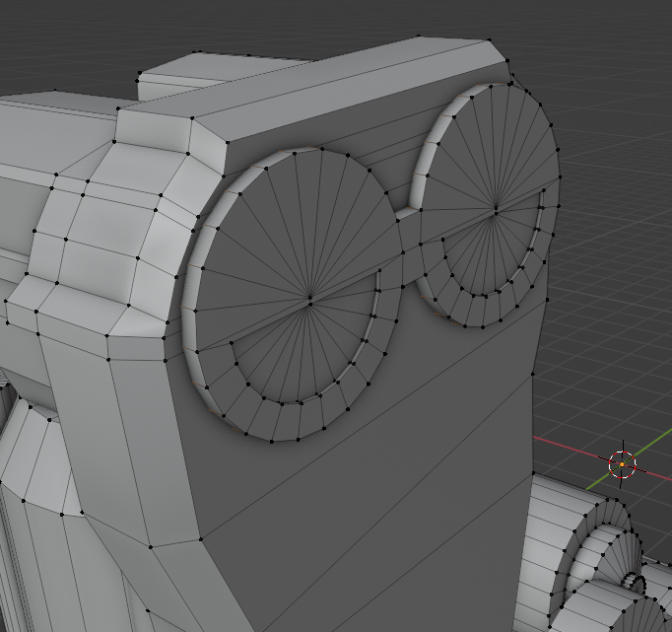Select the upper center vertex of the smaller right disc
Image resolution: width=672 pixels, height=632 pixels.
coord(497,208)
